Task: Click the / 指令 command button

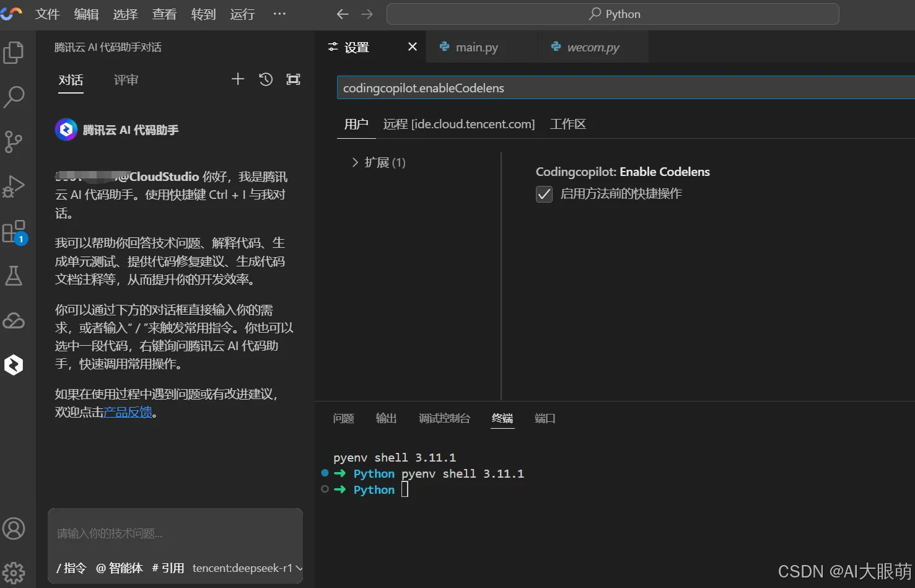Action: pos(71,568)
